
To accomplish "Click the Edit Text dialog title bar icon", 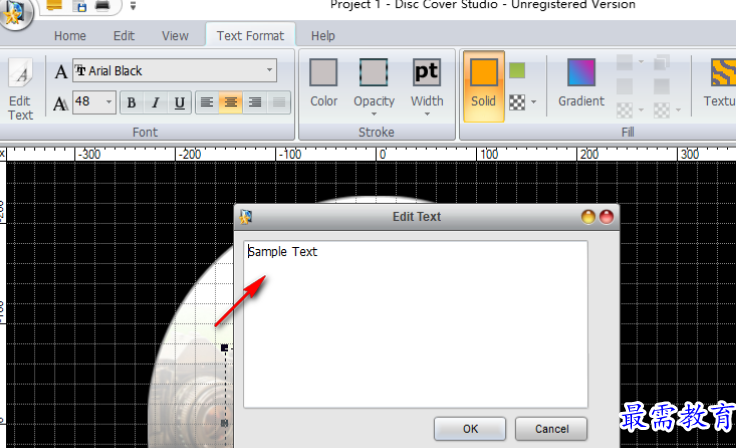I will (x=246, y=217).
